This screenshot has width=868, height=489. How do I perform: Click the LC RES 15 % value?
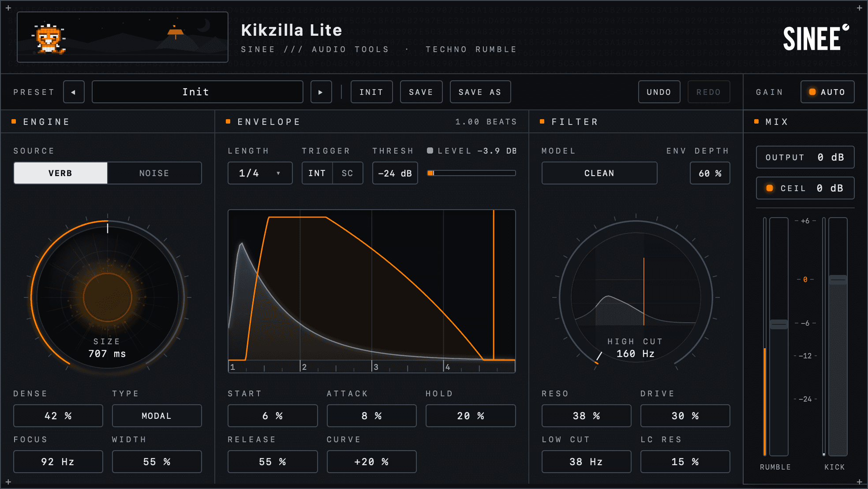pos(685,462)
